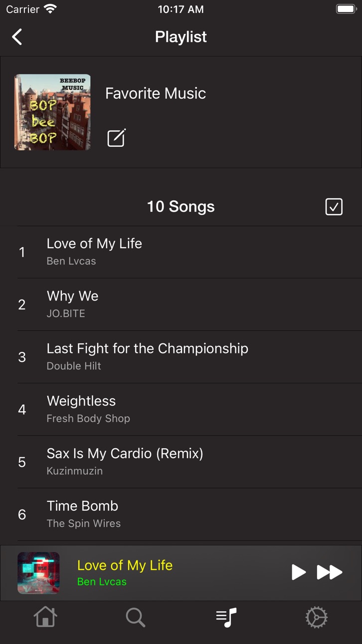Open the Home tab icon
362x644 pixels.
pyautogui.click(x=45, y=617)
